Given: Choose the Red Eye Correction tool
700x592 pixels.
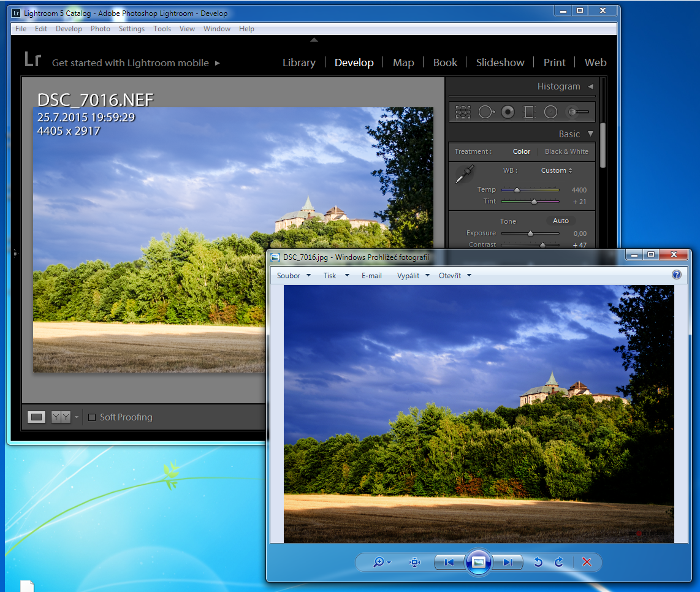Looking at the screenshot, I should click(508, 112).
